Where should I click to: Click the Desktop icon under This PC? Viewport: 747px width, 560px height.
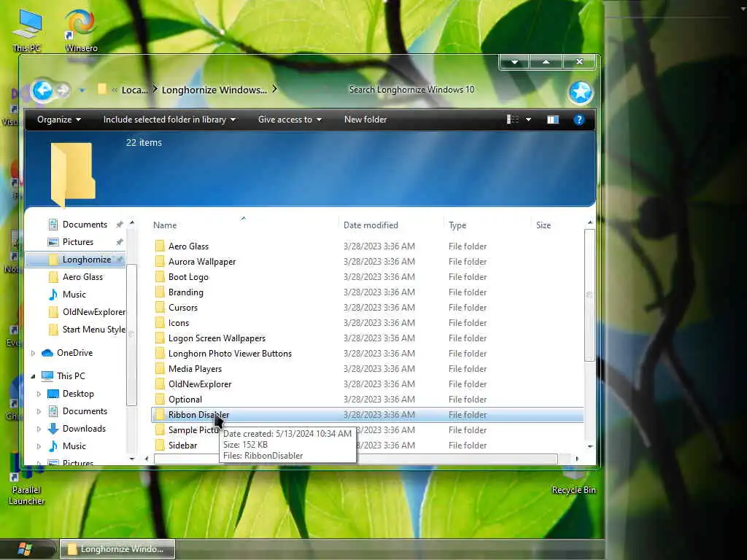point(53,394)
